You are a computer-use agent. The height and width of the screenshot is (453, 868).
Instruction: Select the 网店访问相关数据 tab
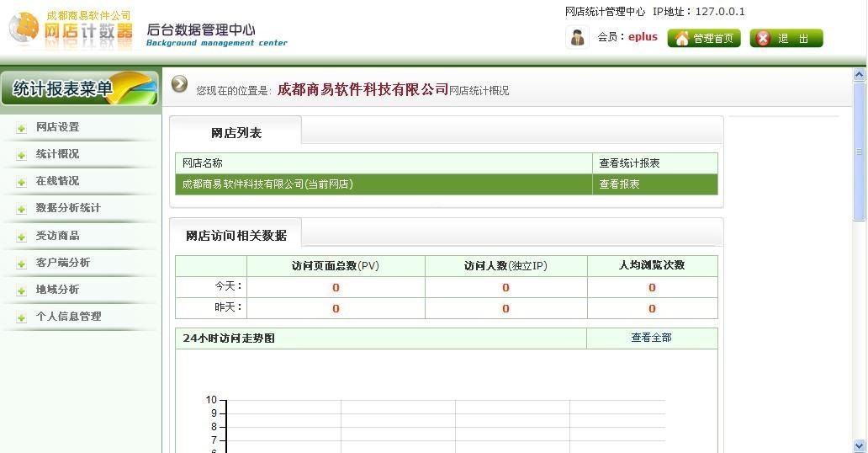point(236,236)
